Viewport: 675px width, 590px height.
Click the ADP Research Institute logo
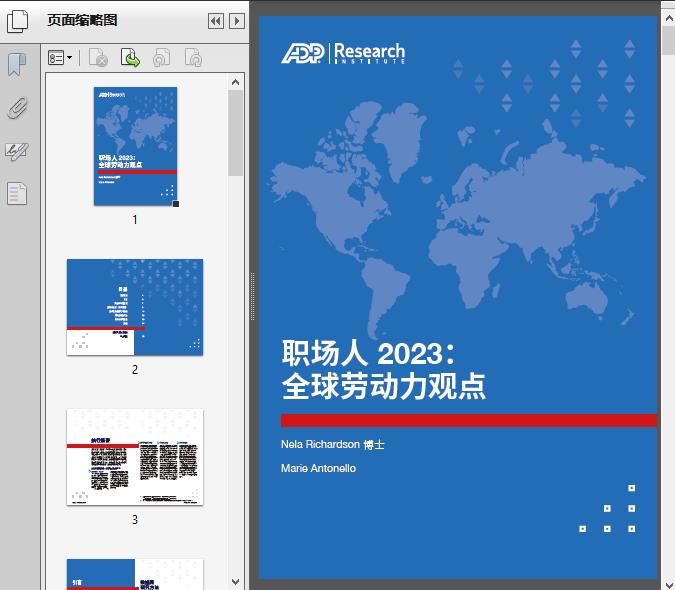[x=343, y=53]
